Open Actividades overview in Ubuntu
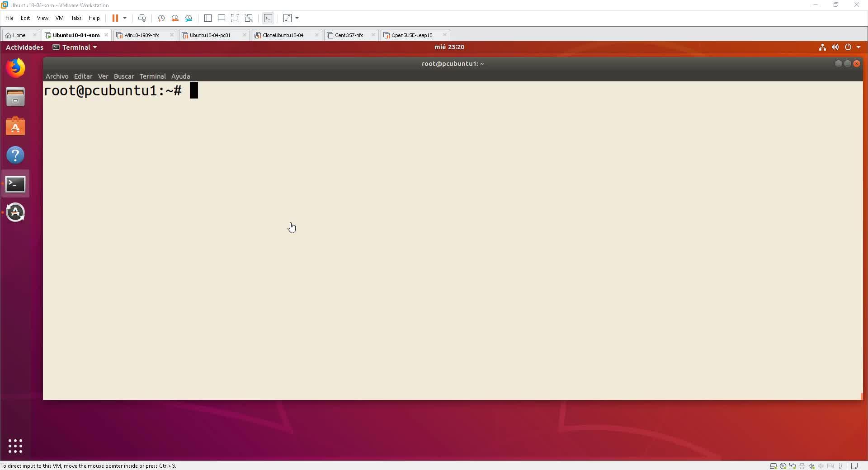Image resolution: width=868 pixels, height=470 pixels. pyautogui.click(x=24, y=47)
